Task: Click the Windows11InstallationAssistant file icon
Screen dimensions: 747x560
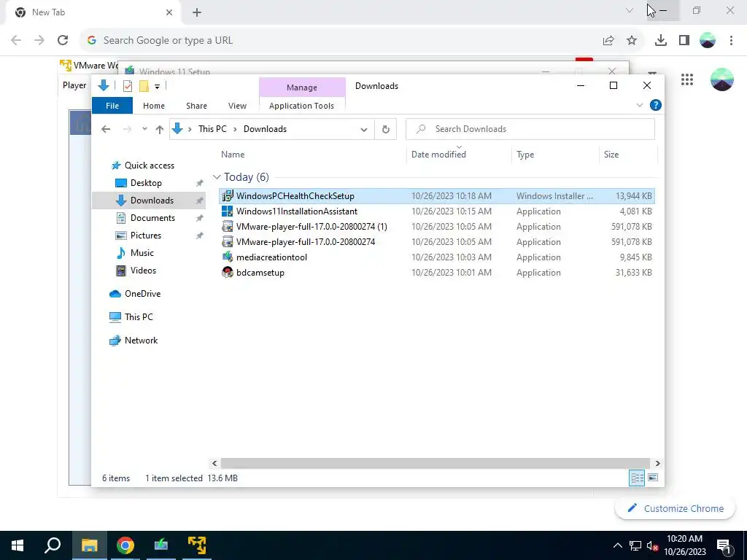Action: pos(228,211)
